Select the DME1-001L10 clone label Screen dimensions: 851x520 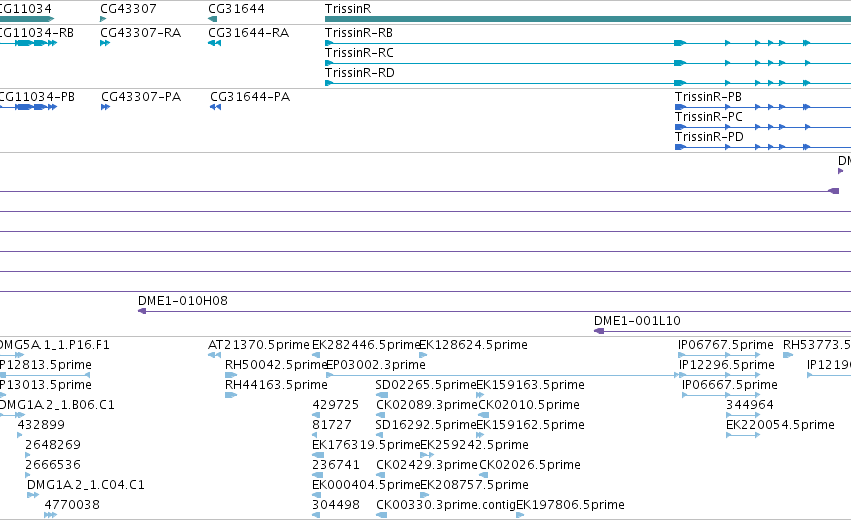pos(637,321)
